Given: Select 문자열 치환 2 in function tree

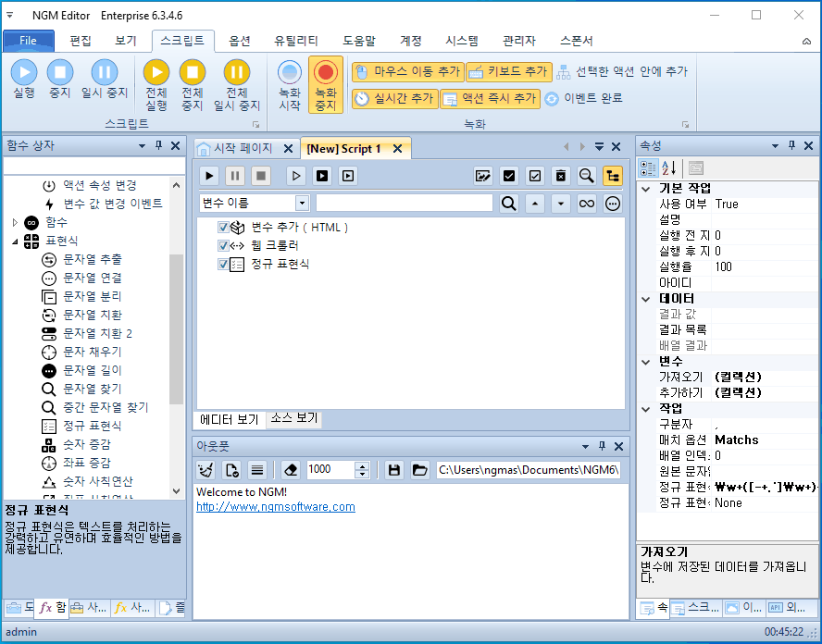Looking at the screenshot, I should (x=97, y=333).
